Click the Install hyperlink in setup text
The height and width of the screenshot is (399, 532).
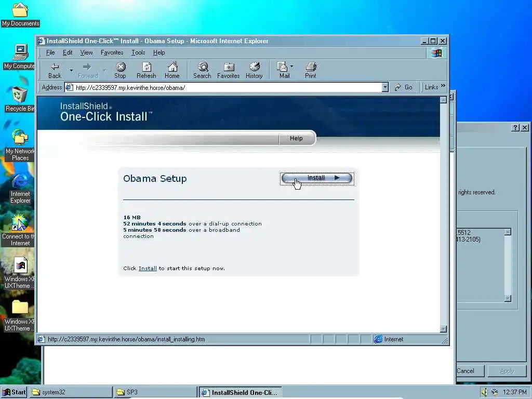[x=148, y=269]
